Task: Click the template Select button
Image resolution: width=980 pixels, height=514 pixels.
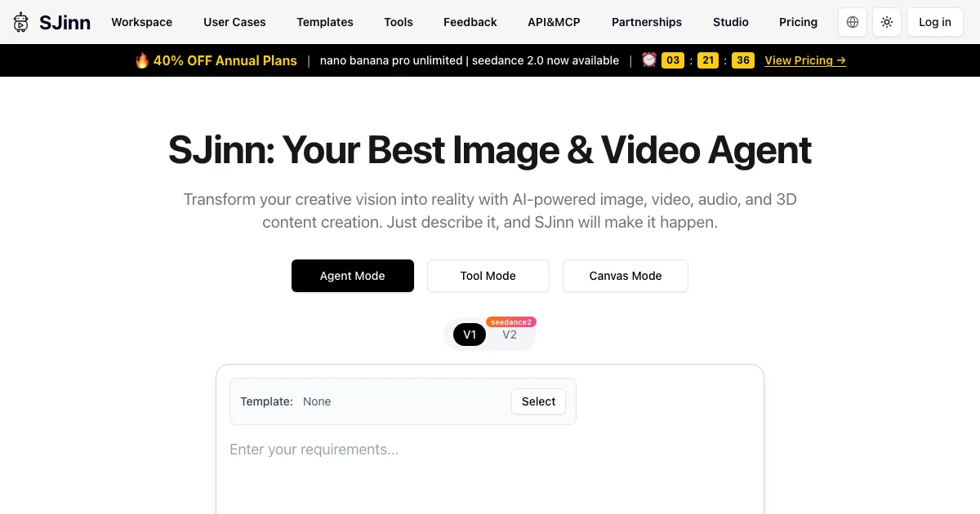Action: (x=538, y=401)
